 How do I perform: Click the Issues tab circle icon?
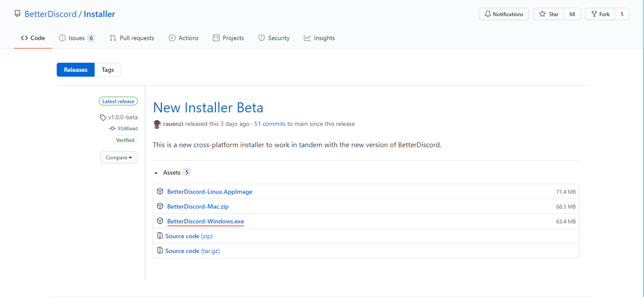pos(62,38)
